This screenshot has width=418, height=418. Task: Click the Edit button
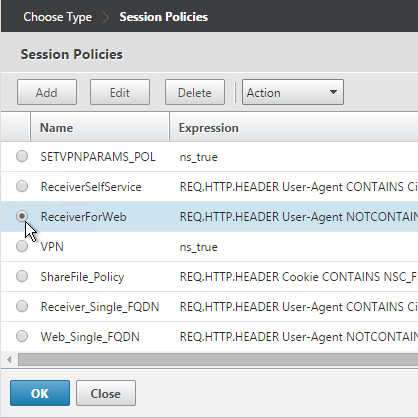pyautogui.click(x=120, y=92)
